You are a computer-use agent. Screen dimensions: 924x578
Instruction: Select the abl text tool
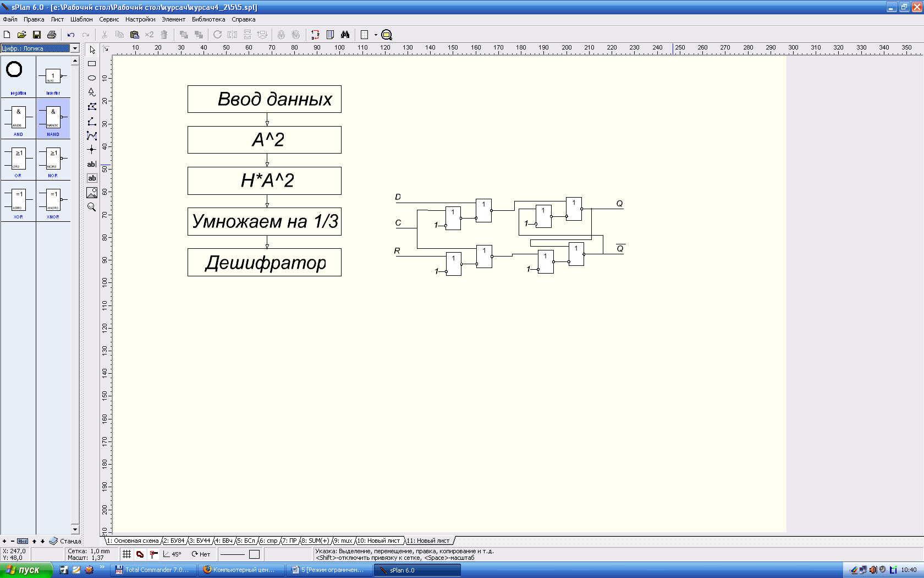[x=92, y=164]
